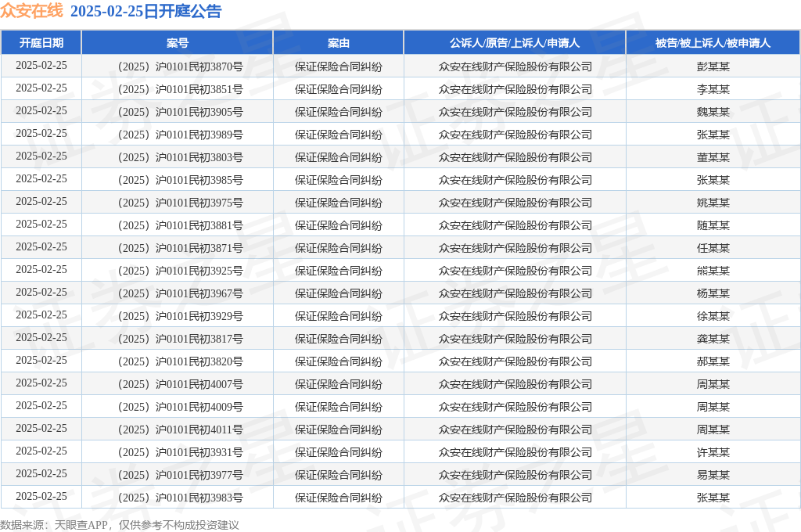The height and width of the screenshot is (532, 801).
Task: Click the 数据来源 天眼查APP footer note
Action: point(120,525)
